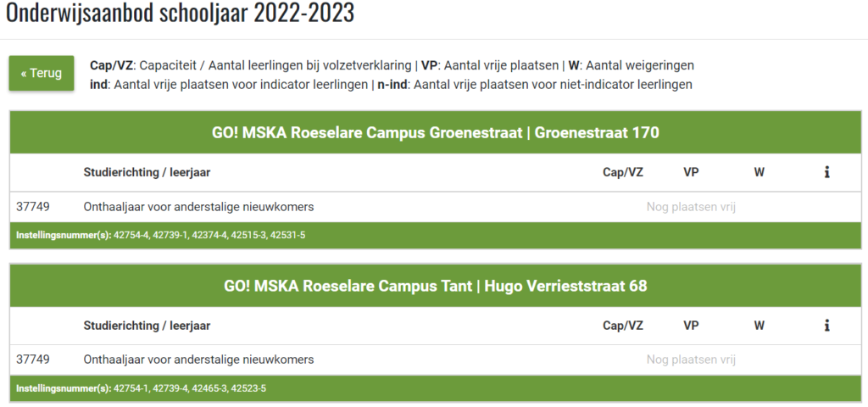Click Onthaaljaar voor anderstalige nieuwkomers in Campus Tant
The width and height of the screenshot is (868, 407).
[x=198, y=360]
